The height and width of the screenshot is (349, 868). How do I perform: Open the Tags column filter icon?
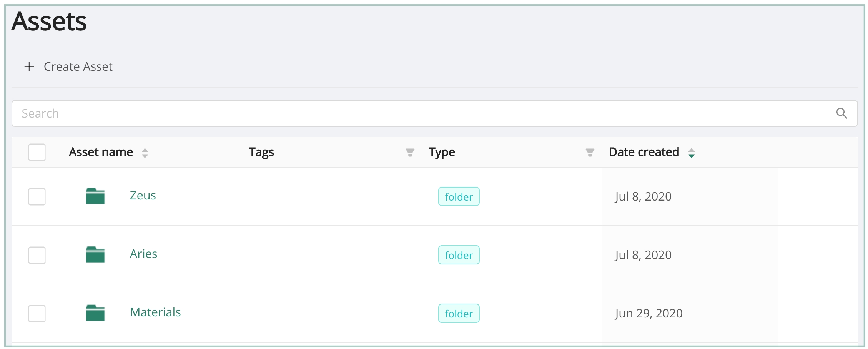pyautogui.click(x=410, y=153)
